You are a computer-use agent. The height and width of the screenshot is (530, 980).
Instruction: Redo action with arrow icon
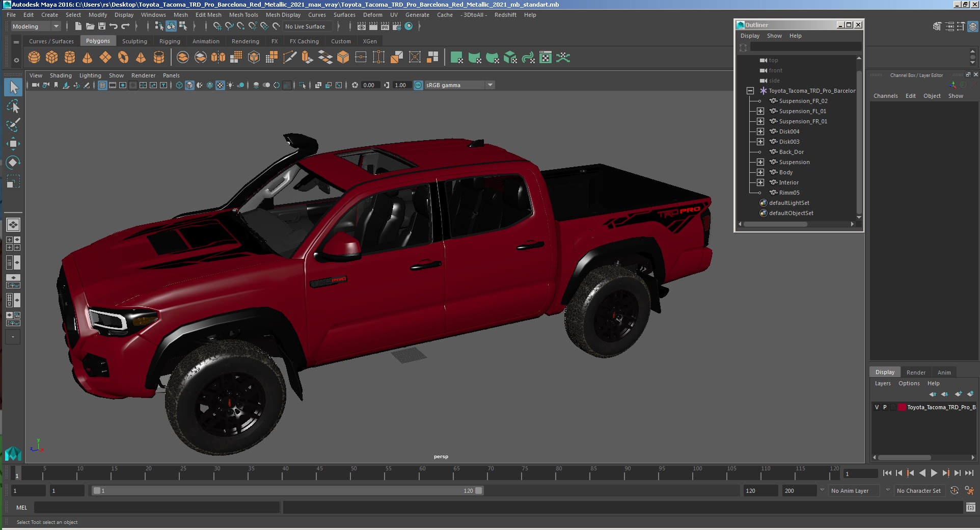point(125,26)
